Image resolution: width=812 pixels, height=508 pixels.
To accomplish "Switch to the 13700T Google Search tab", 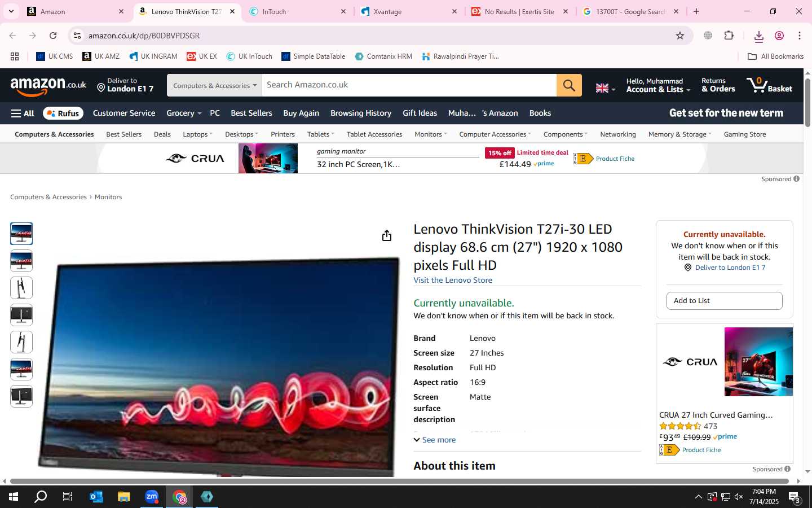I will (630, 11).
